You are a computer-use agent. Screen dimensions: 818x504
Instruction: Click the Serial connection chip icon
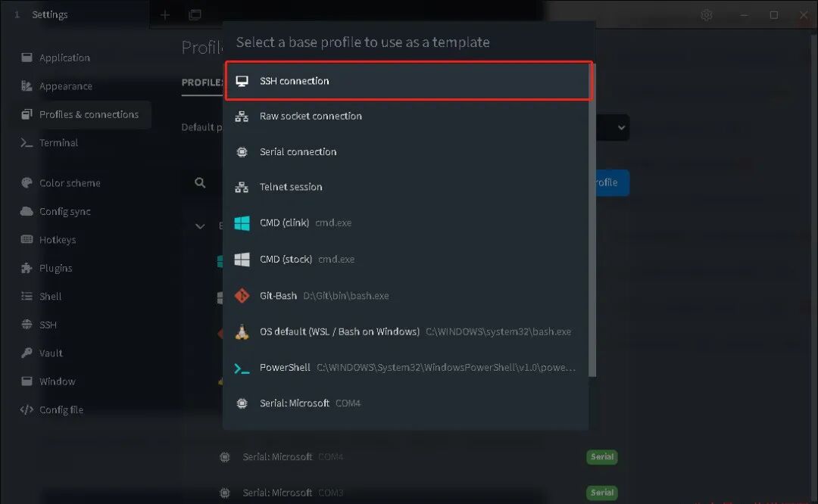pos(242,151)
